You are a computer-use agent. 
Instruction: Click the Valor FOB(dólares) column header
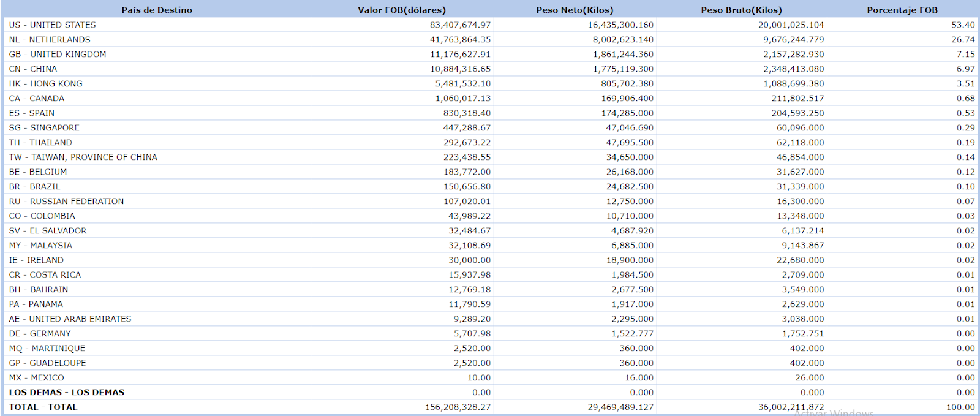(402, 10)
